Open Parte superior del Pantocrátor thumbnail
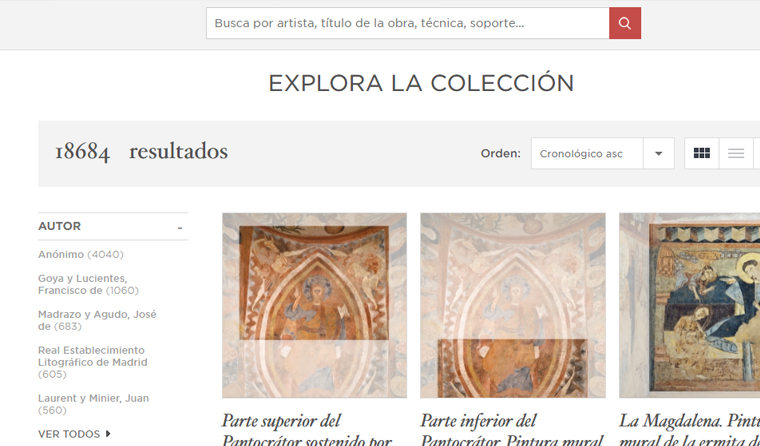Screen dimensions: 760x446 [x=315, y=305]
